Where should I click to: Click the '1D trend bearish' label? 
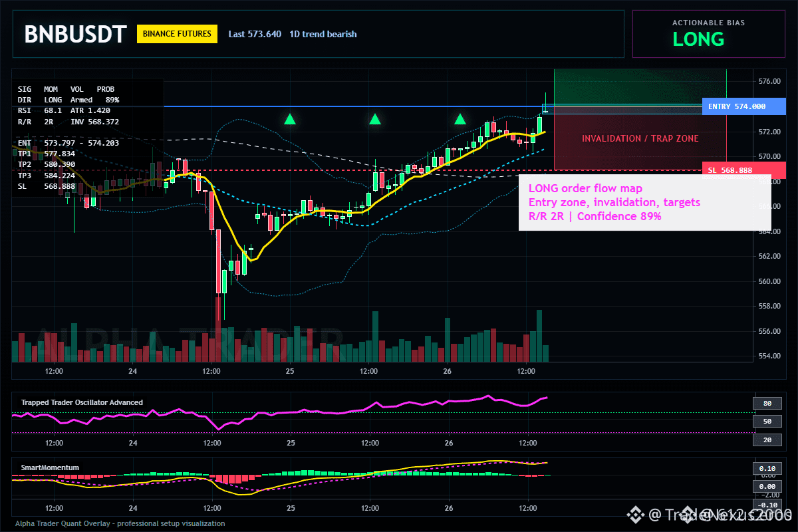pos(323,34)
